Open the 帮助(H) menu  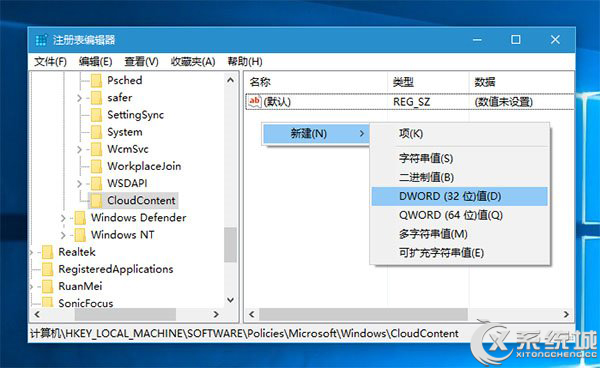click(245, 62)
